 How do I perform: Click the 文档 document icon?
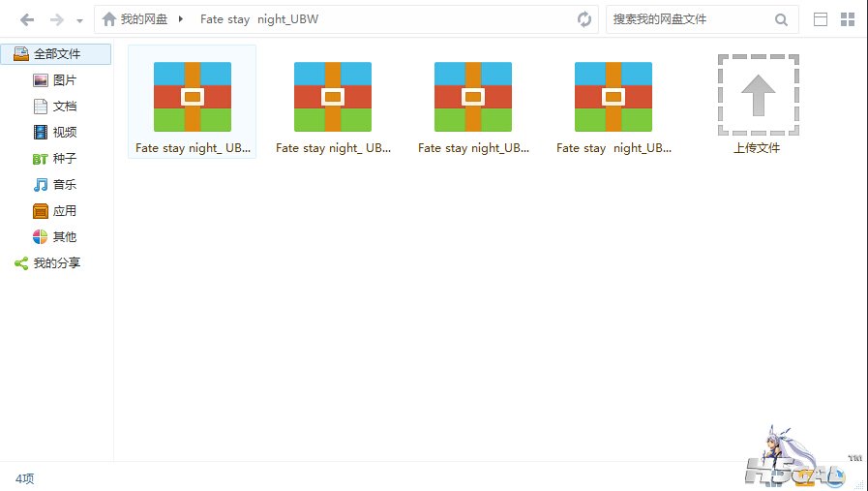click(41, 107)
